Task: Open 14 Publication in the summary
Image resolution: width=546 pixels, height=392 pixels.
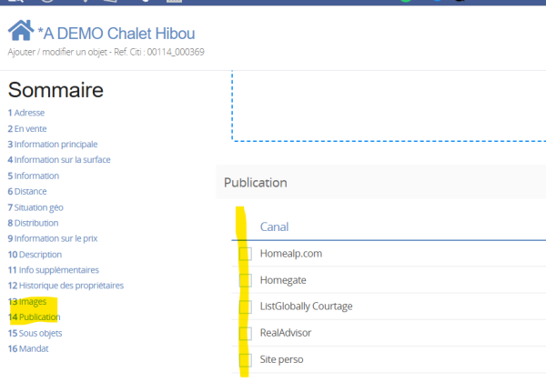Action: tap(35, 317)
